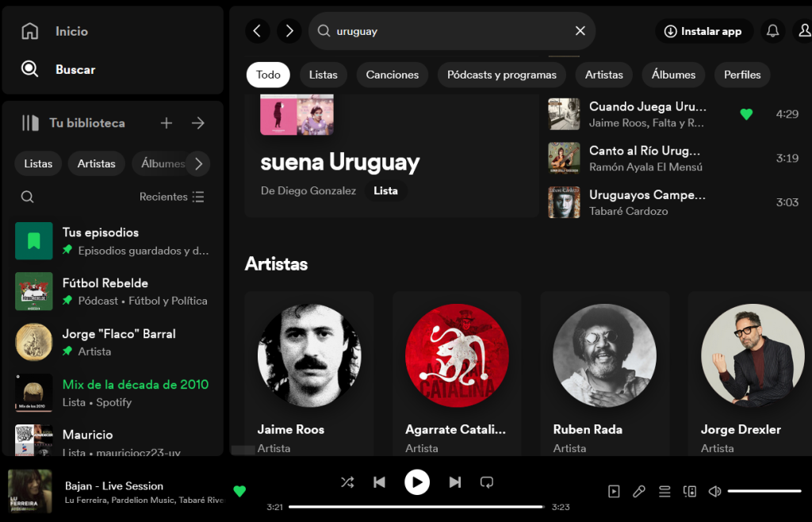The height and width of the screenshot is (522, 812).
Task: Mute the volume
Action: pos(714,491)
